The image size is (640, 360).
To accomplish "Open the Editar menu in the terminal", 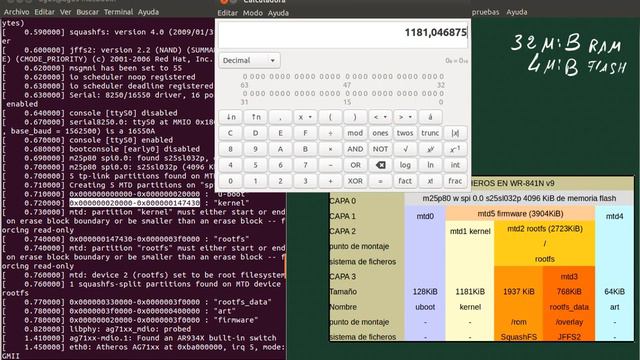I will point(44,12).
